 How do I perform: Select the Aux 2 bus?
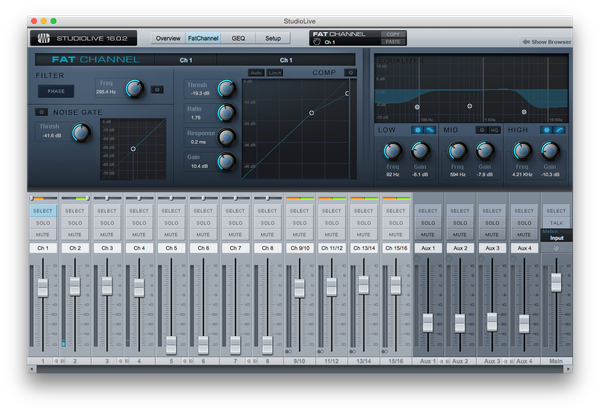coord(460,211)
